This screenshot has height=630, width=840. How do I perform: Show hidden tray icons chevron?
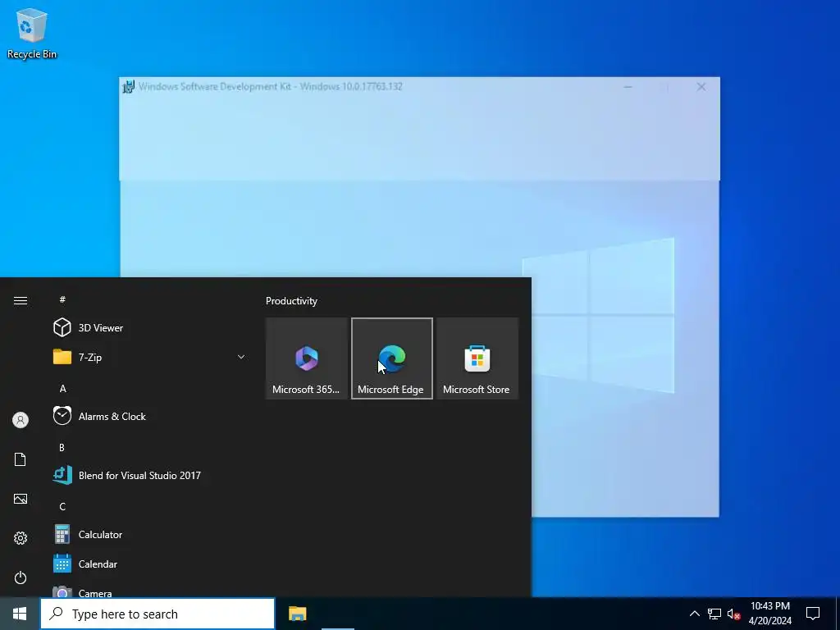tap(694, 614)
